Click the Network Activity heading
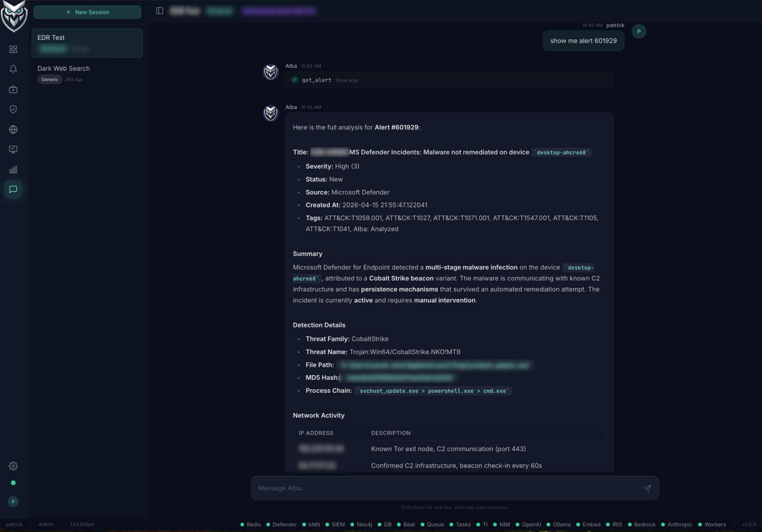762x532 pixels. [319, 415]
